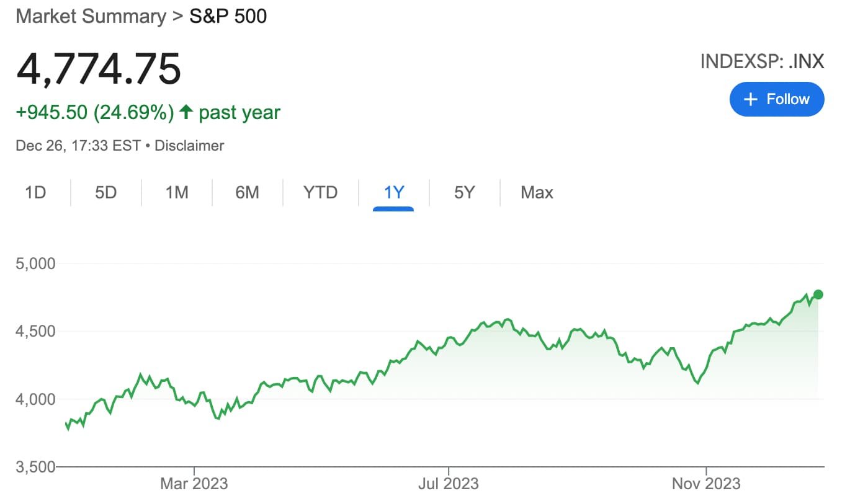Click the green endpoint dot on chart line
The width and height of the screenshot is (868, 496).
[818, 294]
